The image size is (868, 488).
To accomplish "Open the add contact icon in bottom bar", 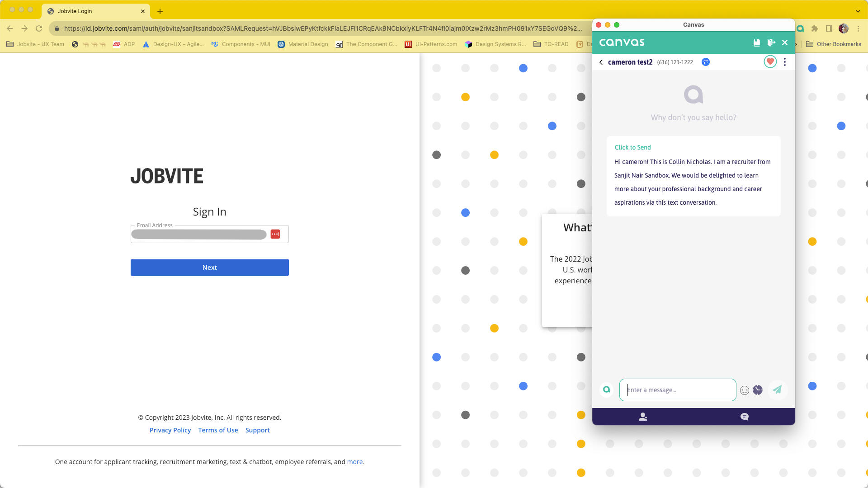I will [643, 417].
